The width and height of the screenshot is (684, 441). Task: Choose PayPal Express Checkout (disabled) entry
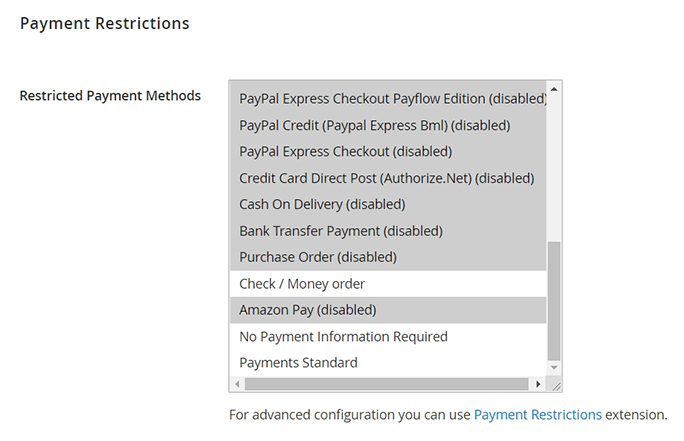346,152
